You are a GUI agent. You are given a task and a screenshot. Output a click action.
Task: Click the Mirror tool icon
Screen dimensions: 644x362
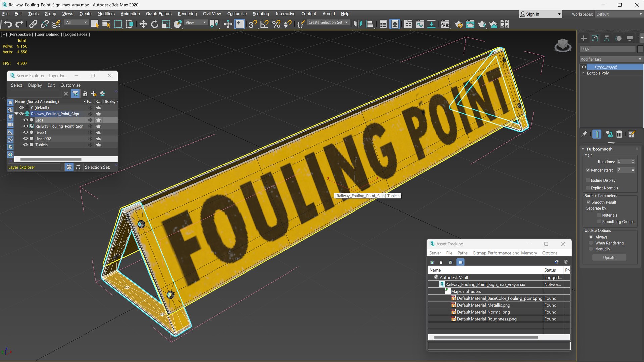click(358, 24)
